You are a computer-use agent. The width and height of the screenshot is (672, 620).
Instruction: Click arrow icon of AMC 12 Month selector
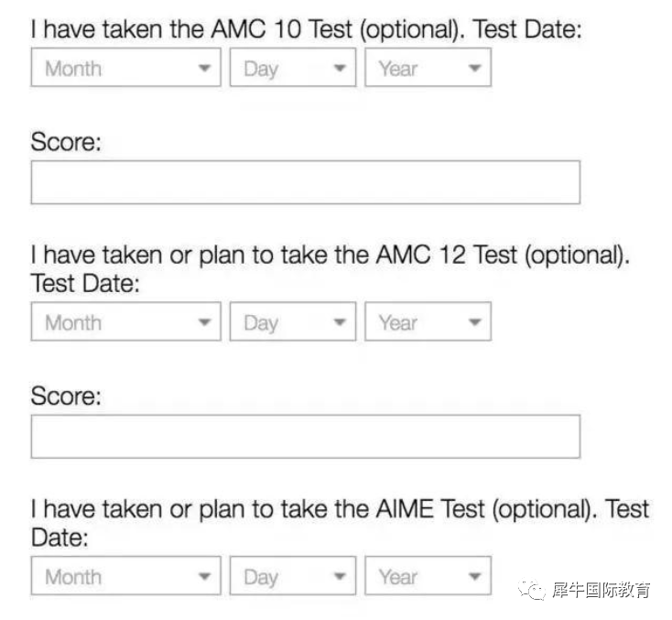(204, 322)
